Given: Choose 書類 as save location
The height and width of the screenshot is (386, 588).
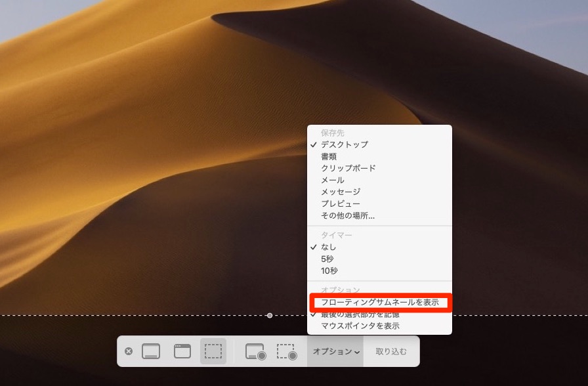Looking at the screenshot, I should click(379, 156).
